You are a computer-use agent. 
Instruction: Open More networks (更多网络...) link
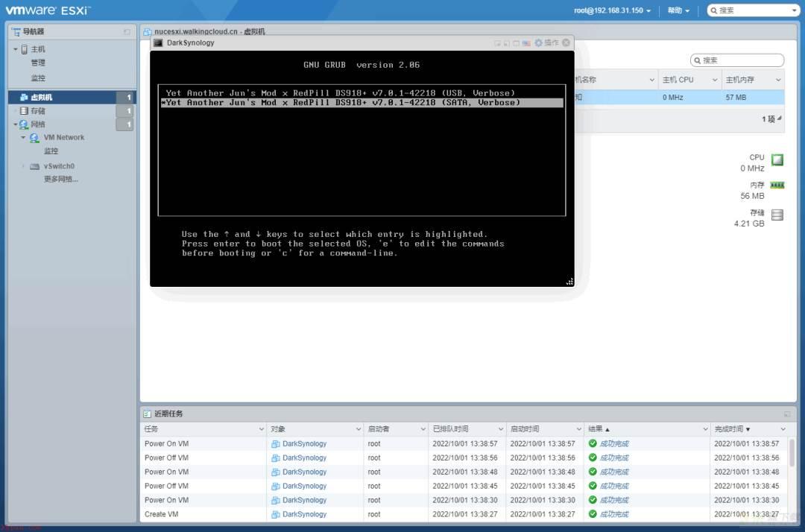[x=60, y=179]
